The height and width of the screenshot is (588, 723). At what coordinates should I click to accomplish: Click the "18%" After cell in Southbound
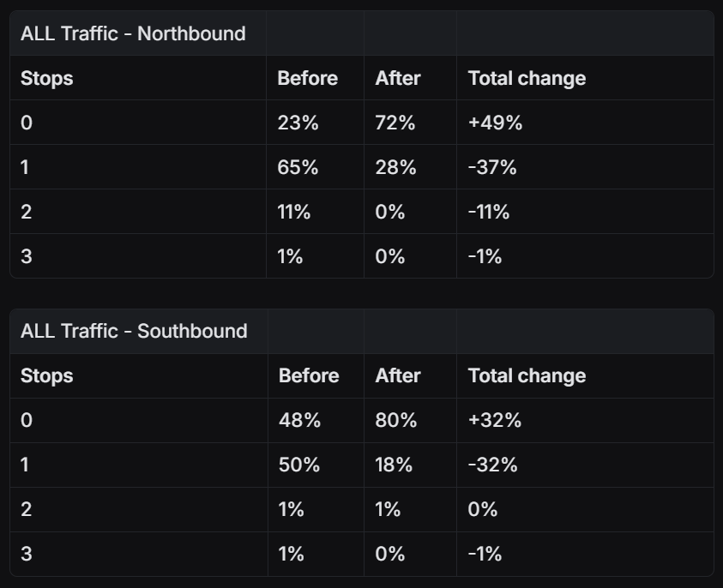click(x=394, y=465)
